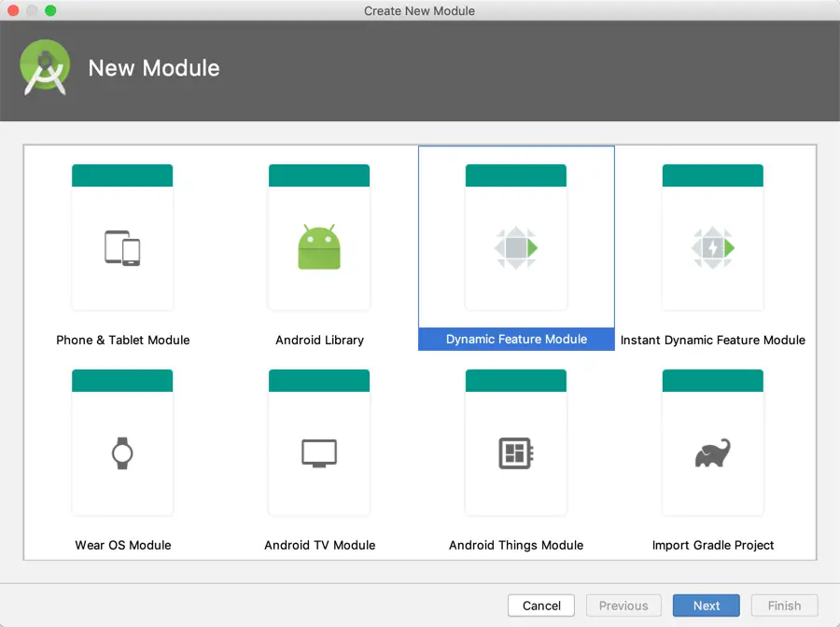The height and width of the screenshot is (627, 840).
Task: Select the Android Library text label
Action: (x=319, y=340)
